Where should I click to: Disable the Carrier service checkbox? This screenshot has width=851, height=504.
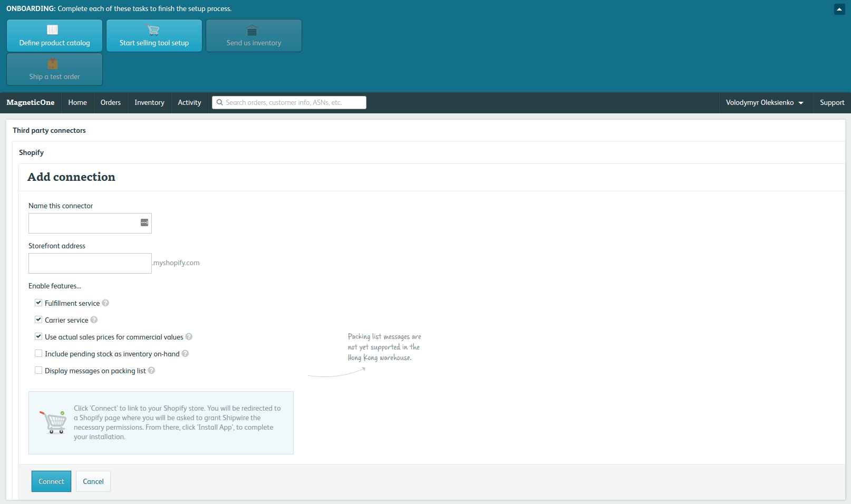(38, 320)
